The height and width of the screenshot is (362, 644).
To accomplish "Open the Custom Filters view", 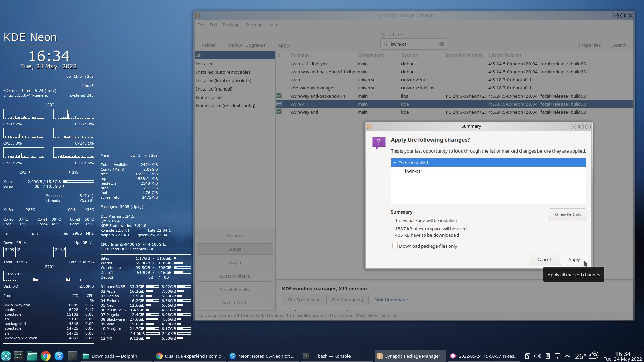I will coord(235,276).
